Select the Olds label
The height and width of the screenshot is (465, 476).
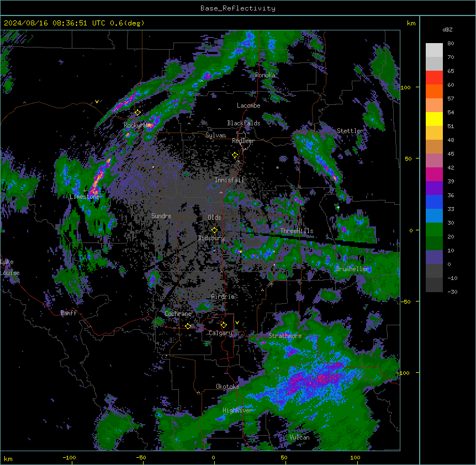pos(214,218)
